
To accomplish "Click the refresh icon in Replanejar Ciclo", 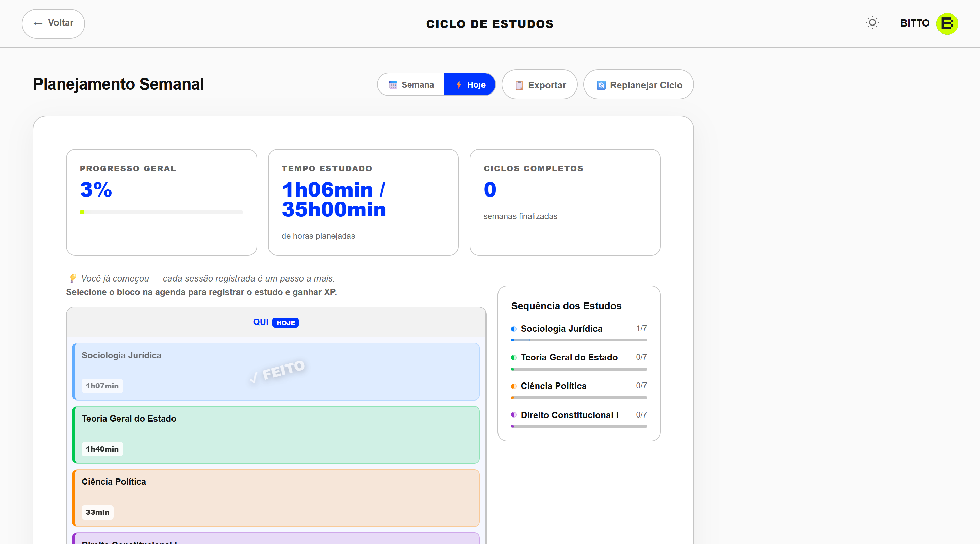I will click(601, 85).
